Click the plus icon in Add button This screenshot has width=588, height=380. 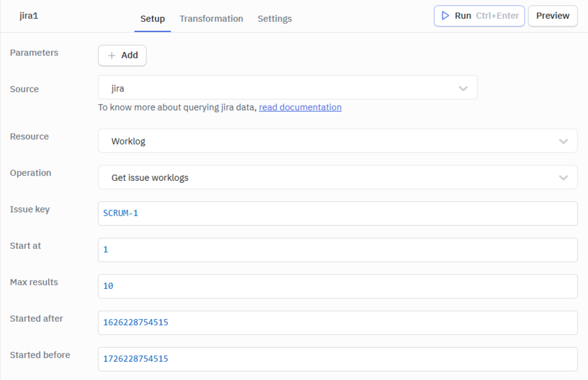[111, 55]
